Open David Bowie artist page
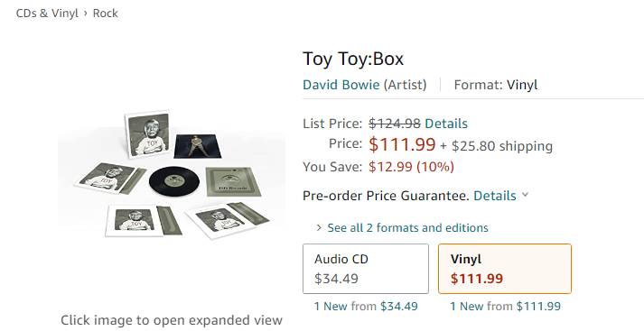The width and height of the screenshot is (644, 331). (x=341, y=85)
